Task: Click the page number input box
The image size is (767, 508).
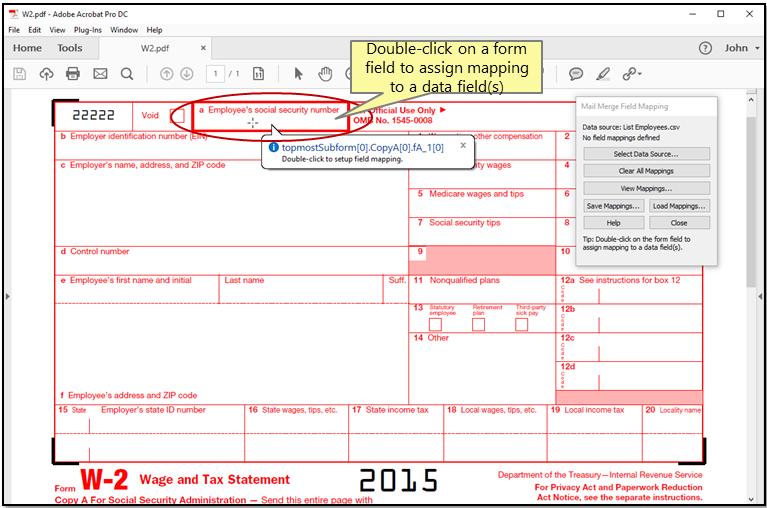Action: pos(215,74)
